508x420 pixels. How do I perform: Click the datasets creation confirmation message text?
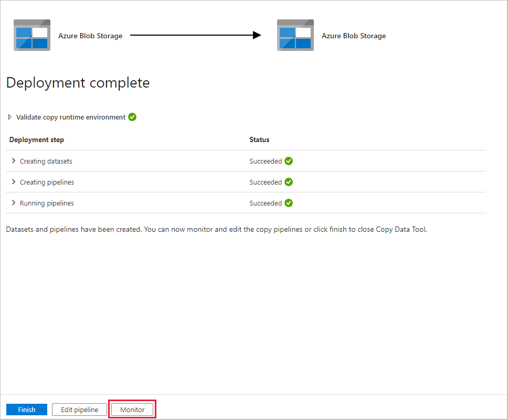216,229
